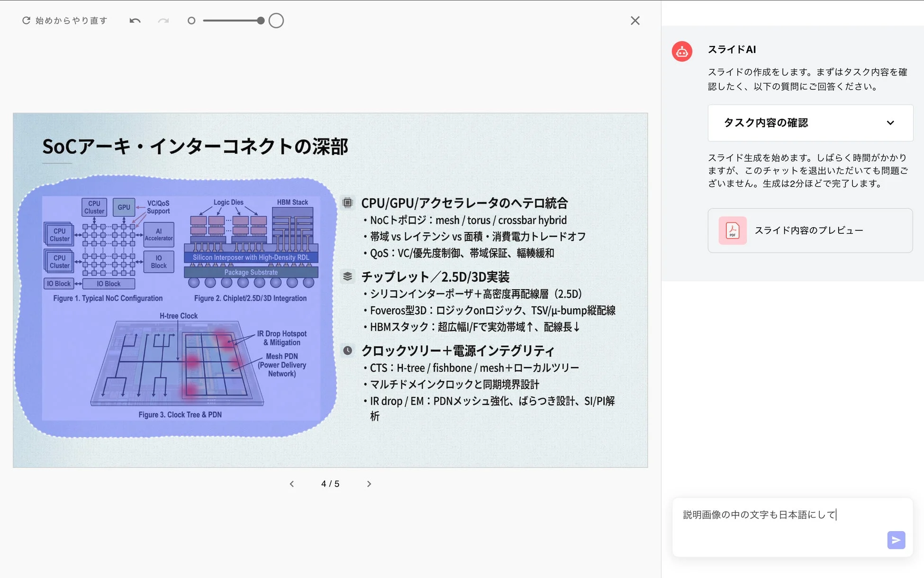Click the close X at the top right
924x578 pixels.
(635, 20)
